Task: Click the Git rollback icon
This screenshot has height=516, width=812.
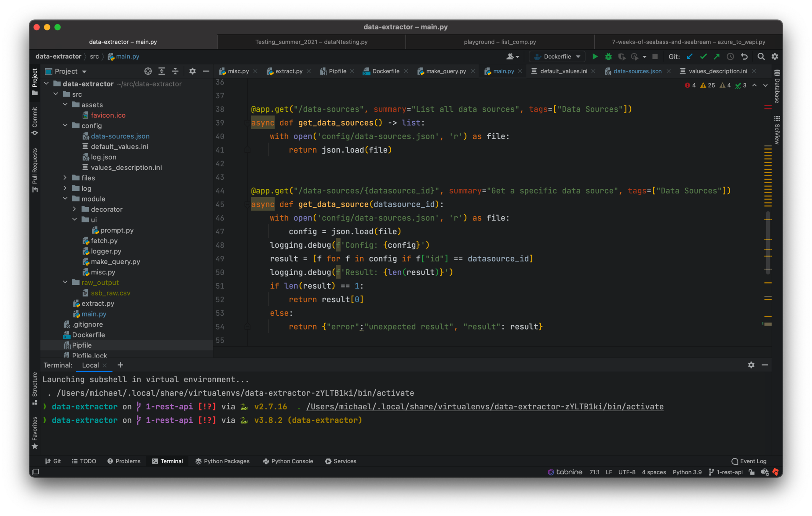Action: point(744,57)
